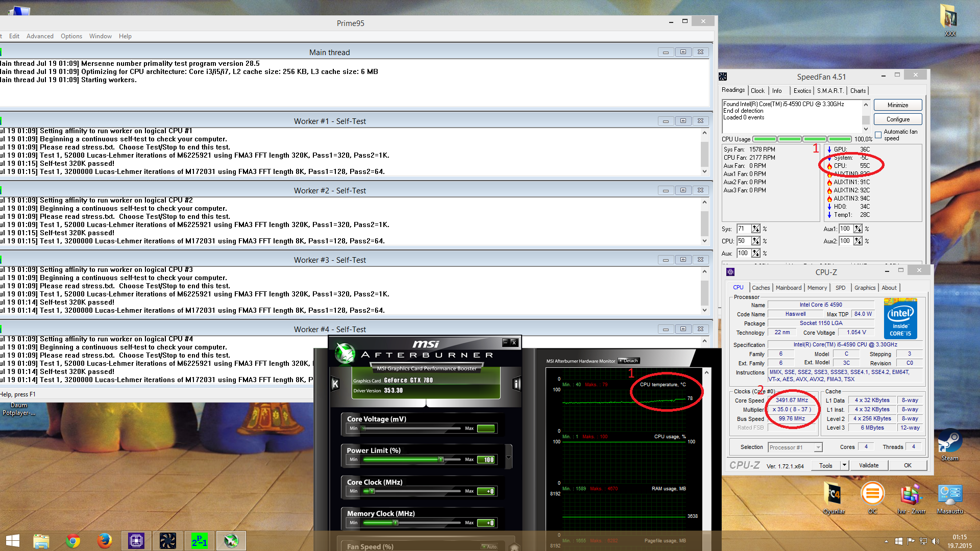Click the Worker #1 scroll down arrow
This screenshot has height=551, width=980.
click(704, 171)
